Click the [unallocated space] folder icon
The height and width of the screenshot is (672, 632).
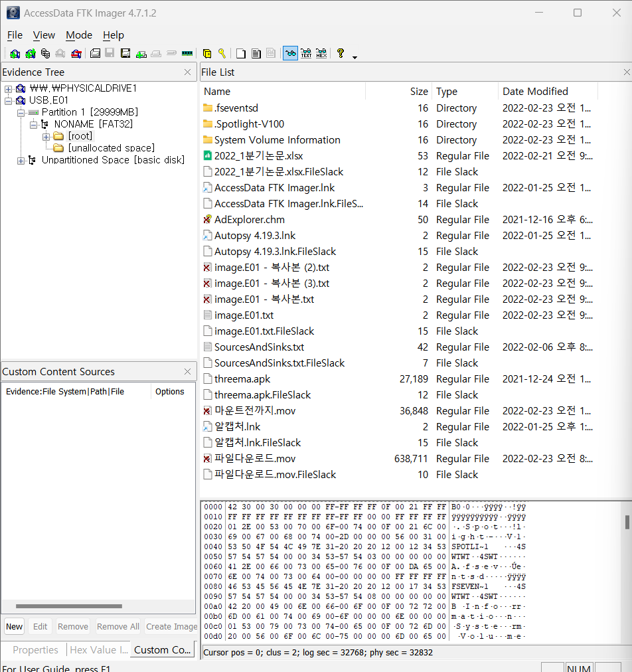58,148
